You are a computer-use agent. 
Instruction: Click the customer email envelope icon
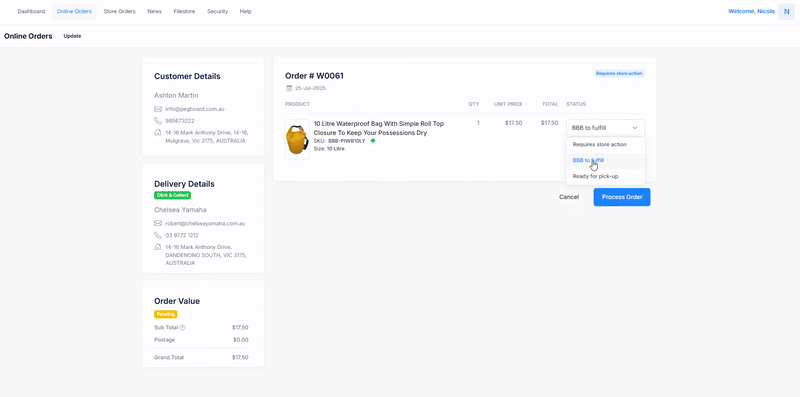158,109
